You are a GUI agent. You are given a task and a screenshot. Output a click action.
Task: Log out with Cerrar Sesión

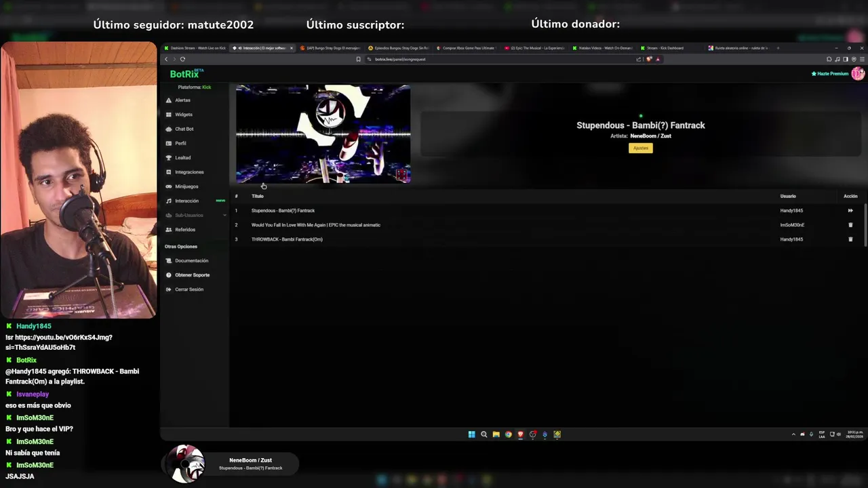tap(189, 289)
